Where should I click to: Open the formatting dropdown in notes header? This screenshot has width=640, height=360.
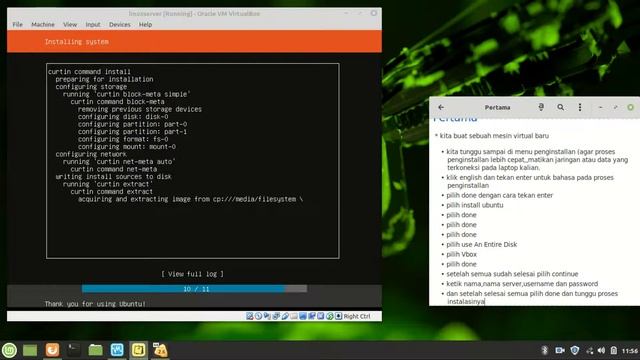[x=541, y=107]
